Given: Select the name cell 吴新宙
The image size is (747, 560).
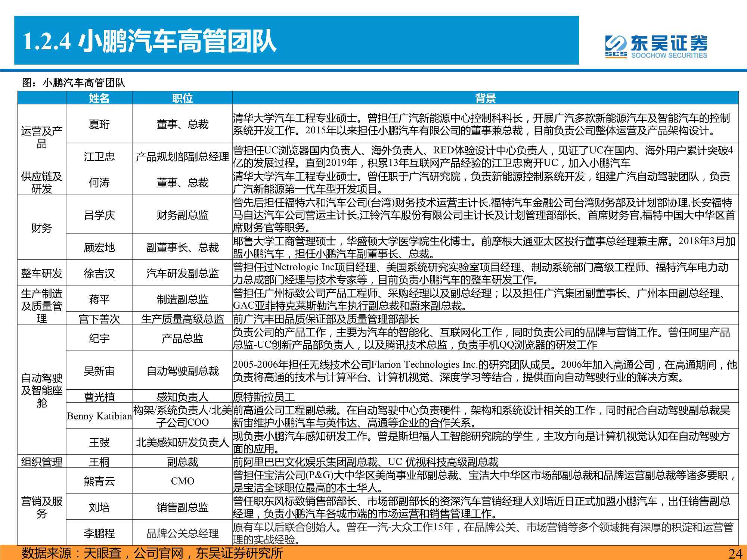Looking at the screenshot, I should click(99, 371).
